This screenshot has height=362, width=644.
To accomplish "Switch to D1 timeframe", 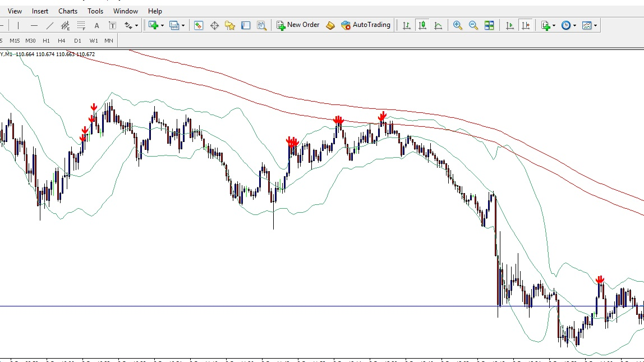I will [x=77, y=40].
